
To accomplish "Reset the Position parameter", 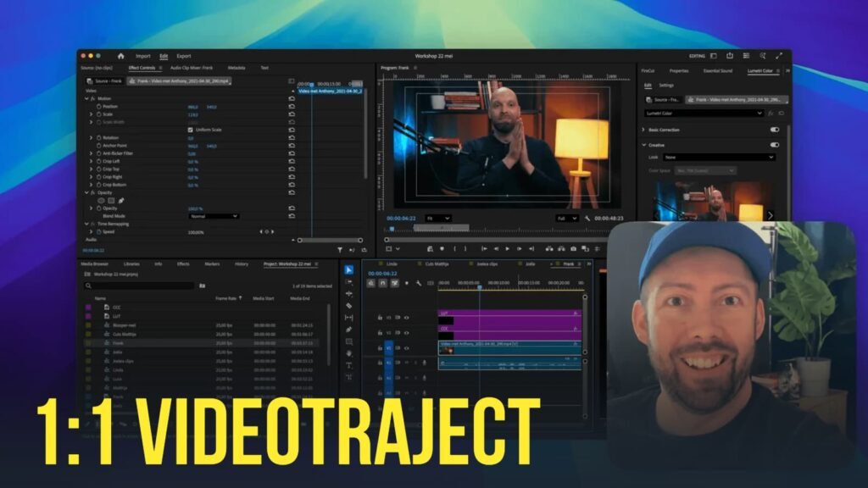I will point(292,106).
